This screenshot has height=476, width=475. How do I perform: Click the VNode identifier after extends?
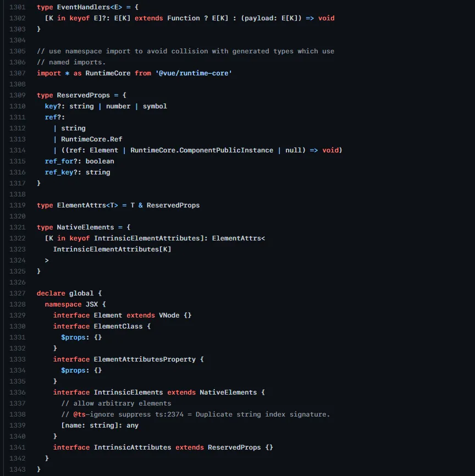point(169,315)
